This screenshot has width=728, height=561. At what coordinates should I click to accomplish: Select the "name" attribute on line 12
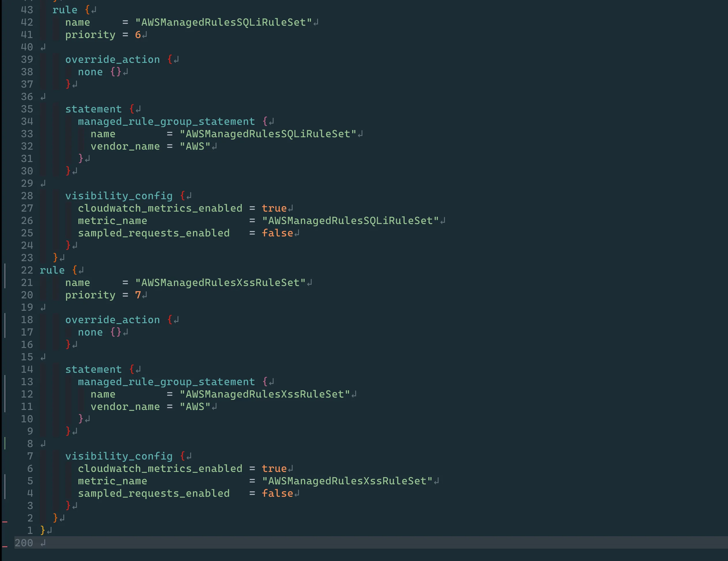(103, 394)
